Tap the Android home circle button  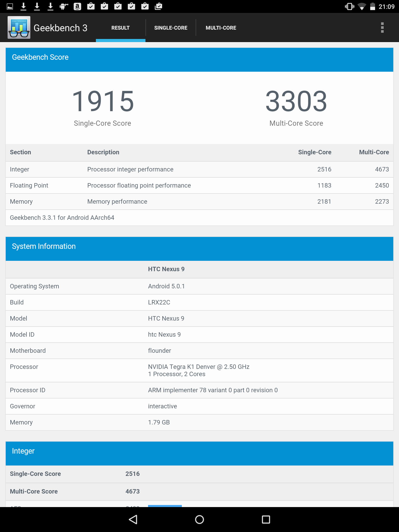[x=199, y=520]
